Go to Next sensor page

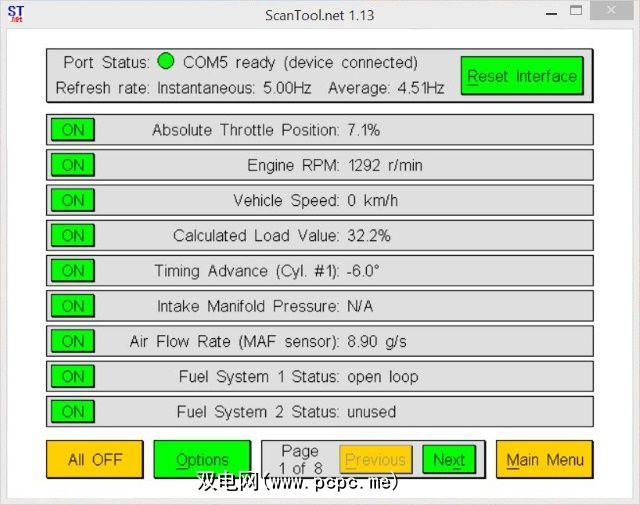coord(449,460)
